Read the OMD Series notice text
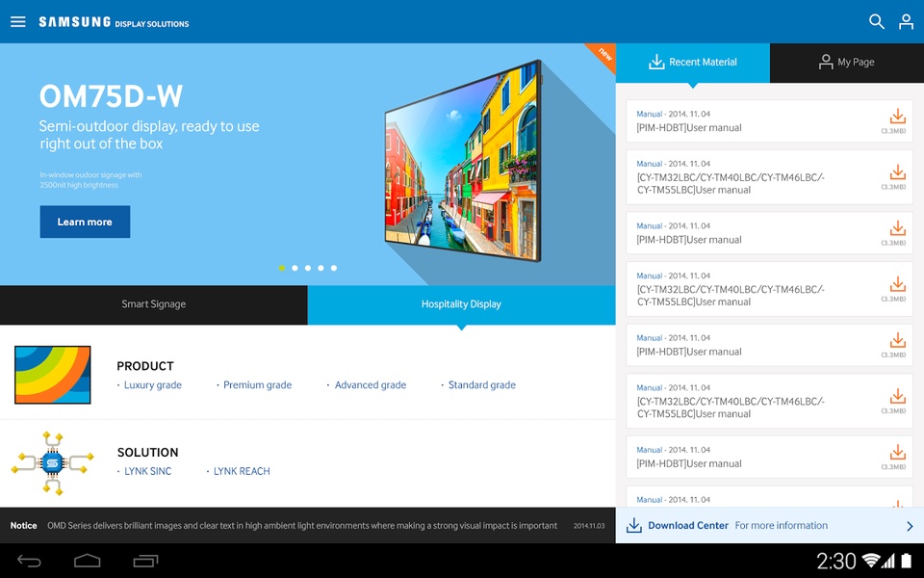This screenshot has height=578, width=924. coord(301,526)
